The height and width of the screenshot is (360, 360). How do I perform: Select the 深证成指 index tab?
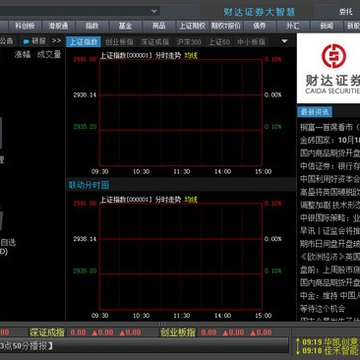tap(155, 42)
